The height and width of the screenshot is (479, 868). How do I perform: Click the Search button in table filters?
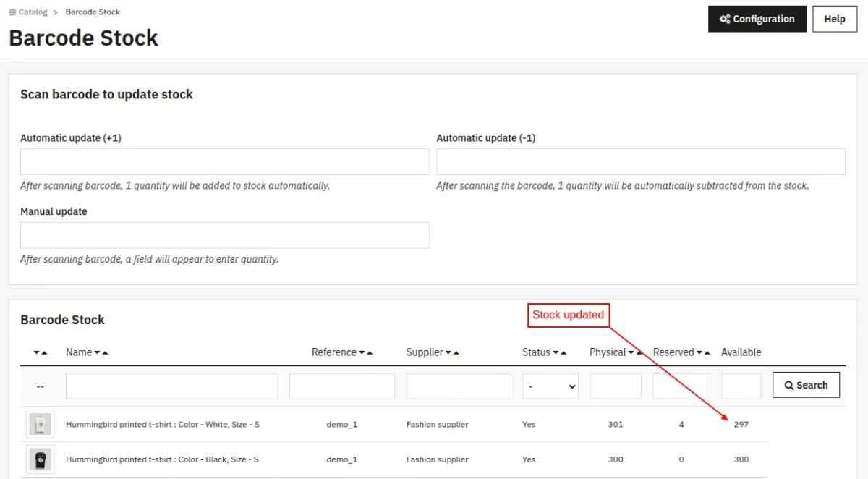point(806,385)
